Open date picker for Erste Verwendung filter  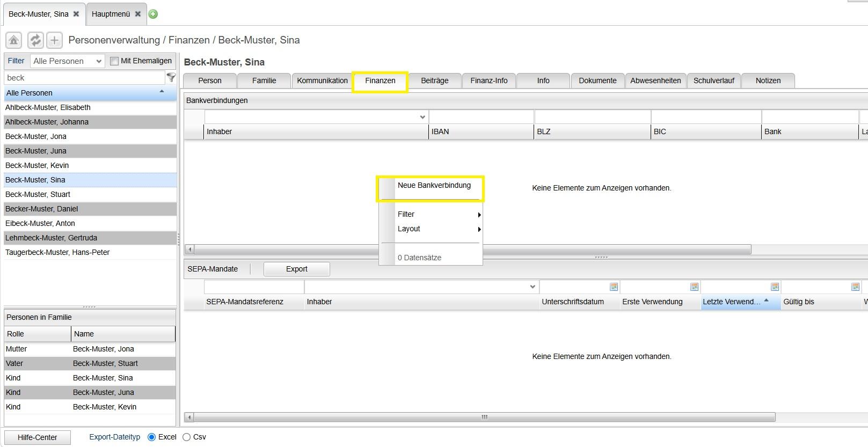pos(694,287)
